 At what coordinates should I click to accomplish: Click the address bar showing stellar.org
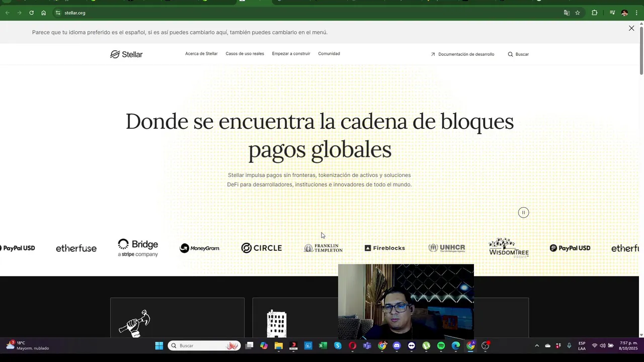[x=307, y=13]
